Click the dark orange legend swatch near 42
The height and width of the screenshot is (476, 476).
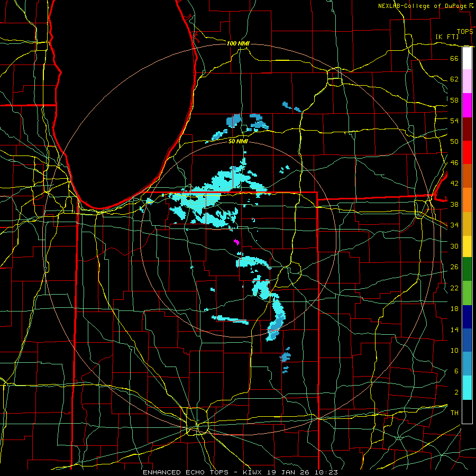coord(467,176)
